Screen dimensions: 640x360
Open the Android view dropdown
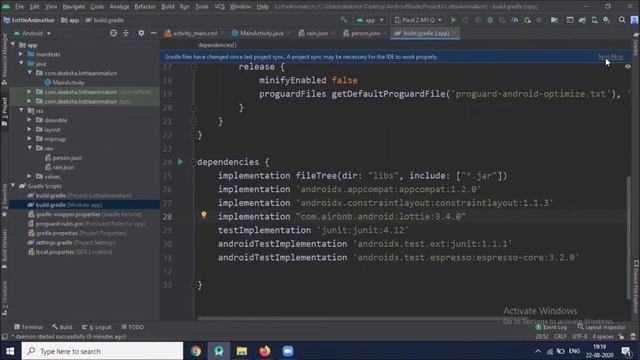tap(32, 33)
